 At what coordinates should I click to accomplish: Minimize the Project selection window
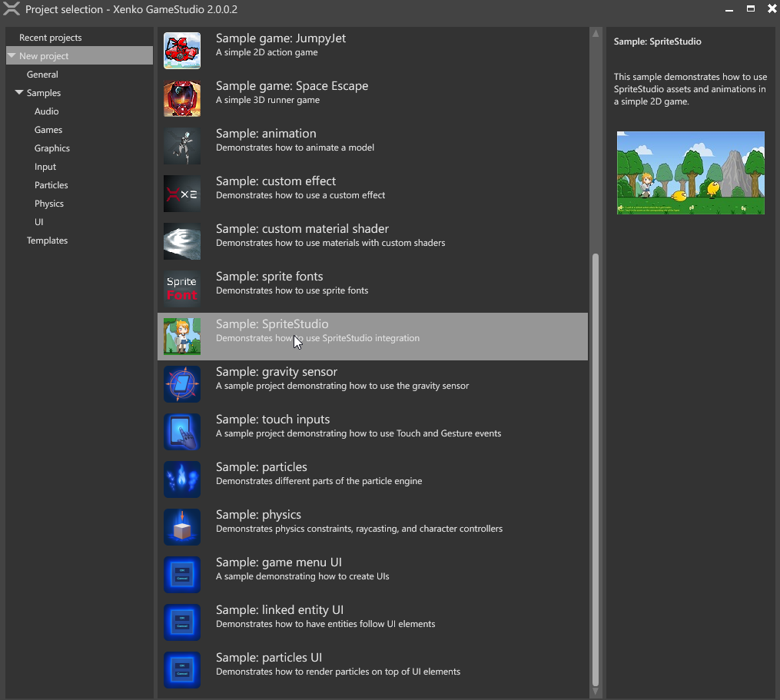729,9
